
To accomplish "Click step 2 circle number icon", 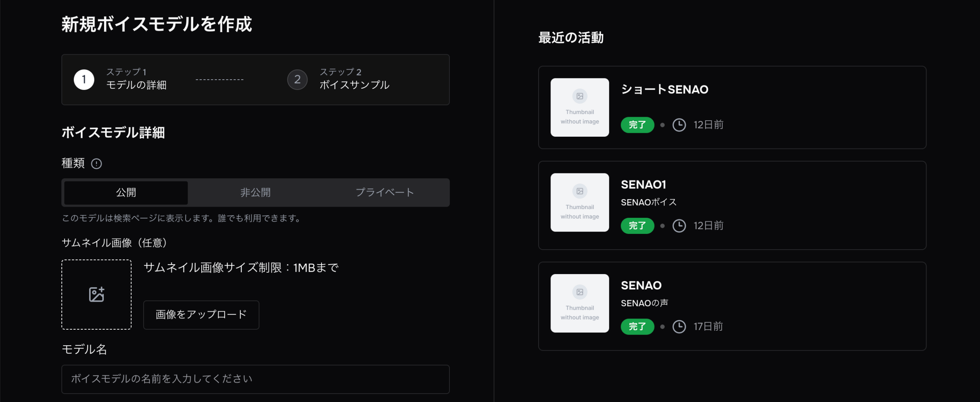I will (297, 80).
